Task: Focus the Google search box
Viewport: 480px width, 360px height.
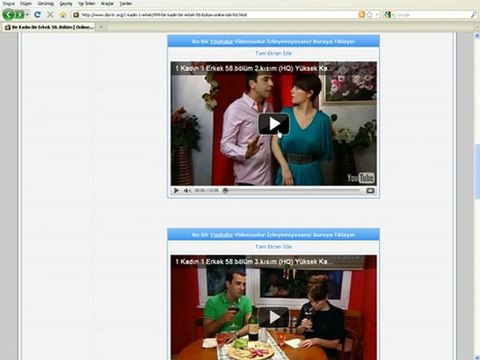Action: 432,15
